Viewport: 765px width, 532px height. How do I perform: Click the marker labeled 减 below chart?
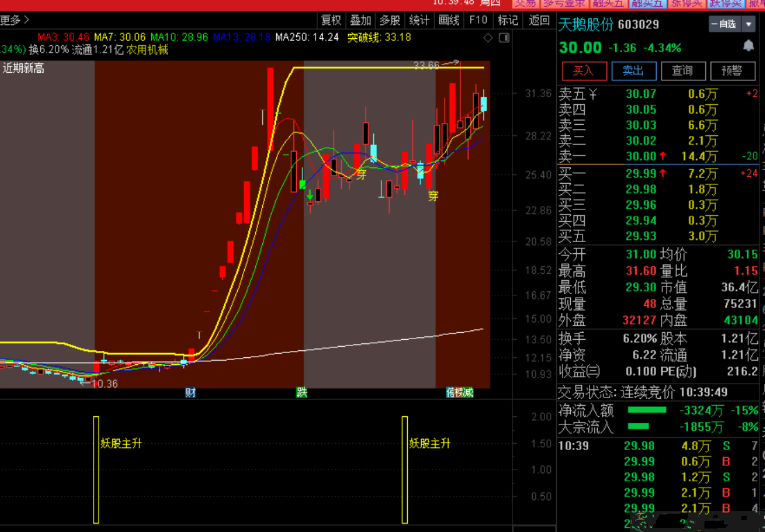click(468, 393)
